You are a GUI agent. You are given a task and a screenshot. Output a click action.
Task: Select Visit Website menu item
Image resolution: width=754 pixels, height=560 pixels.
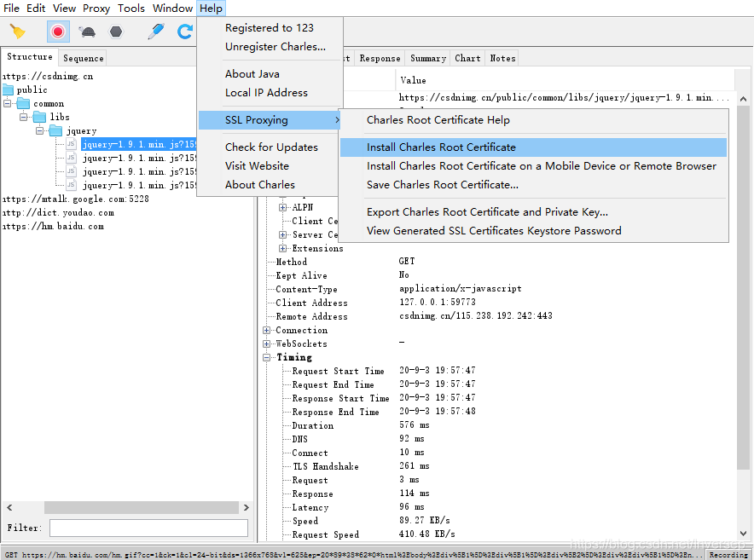(257, 166)
